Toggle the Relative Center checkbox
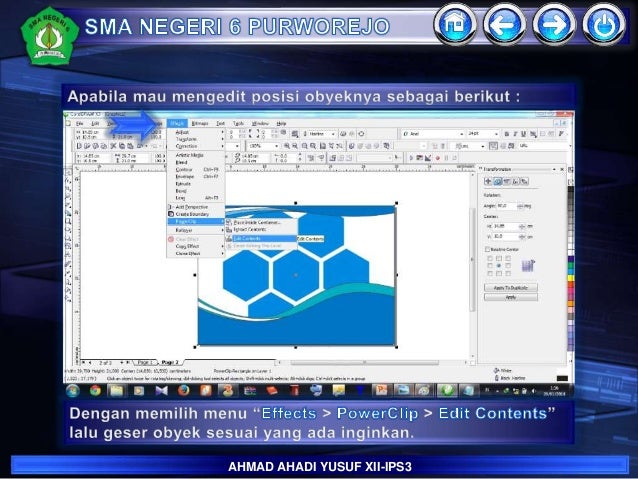The image size is (638, 479). 487,249
